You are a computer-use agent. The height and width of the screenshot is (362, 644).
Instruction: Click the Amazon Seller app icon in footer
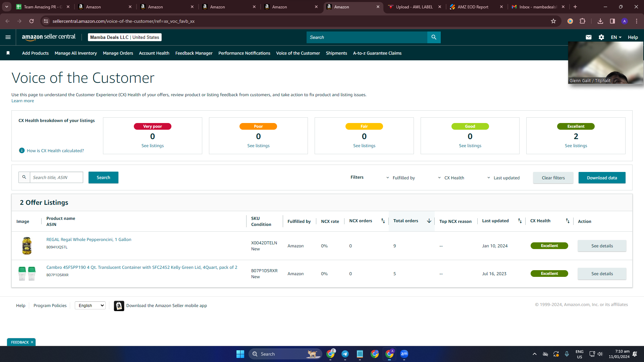(119, 306)
